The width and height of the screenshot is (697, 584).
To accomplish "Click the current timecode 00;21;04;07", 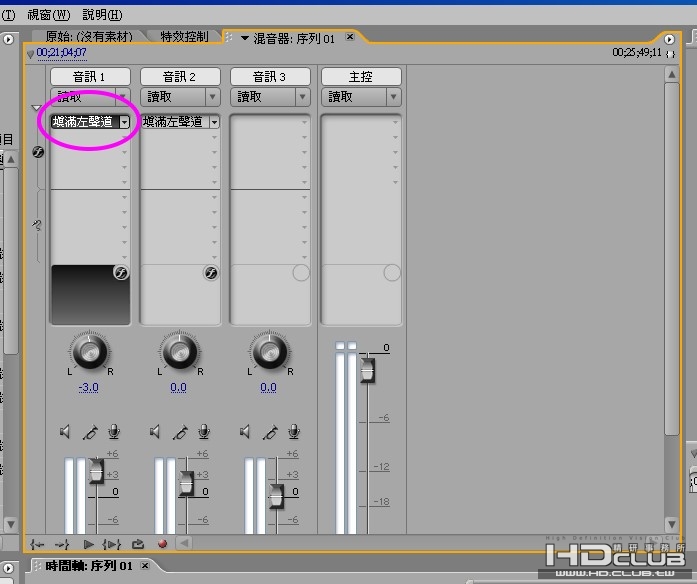I will pos(61,53).
